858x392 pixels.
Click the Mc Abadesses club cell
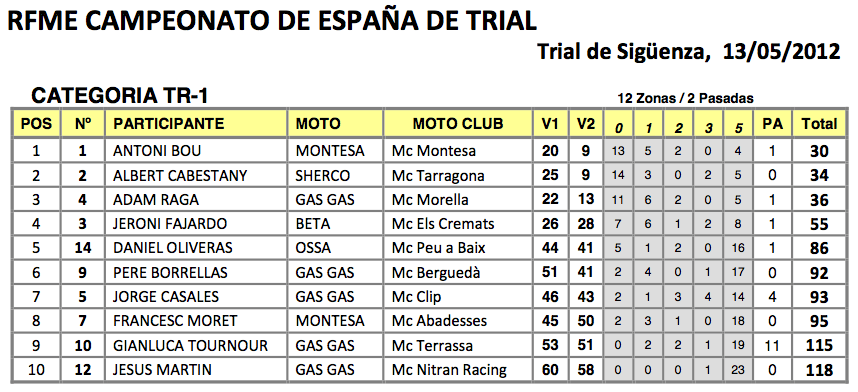pos(459,321)
